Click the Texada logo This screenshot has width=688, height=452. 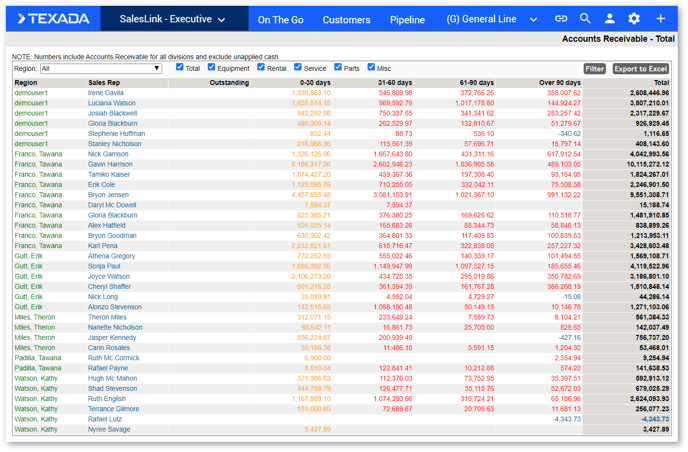coord(54,19)
